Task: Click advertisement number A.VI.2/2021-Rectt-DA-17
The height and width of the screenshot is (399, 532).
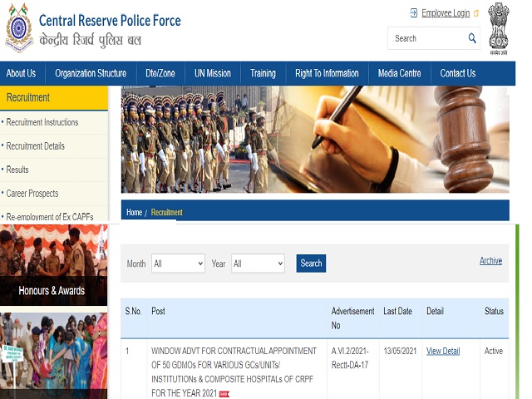Action: [x=350, y=358]
